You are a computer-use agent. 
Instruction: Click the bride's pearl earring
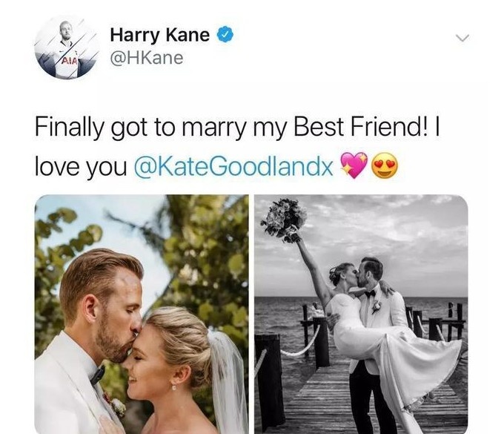(x=174, y=388)
